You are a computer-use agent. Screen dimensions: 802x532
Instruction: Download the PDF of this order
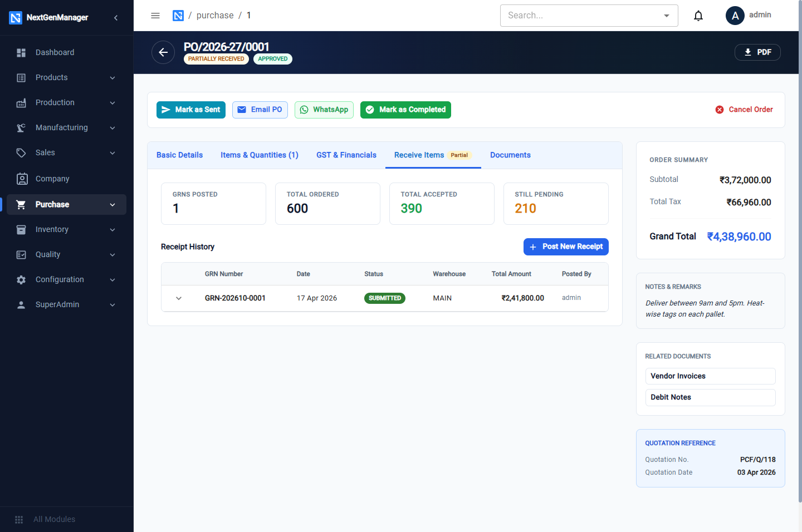(x=757, y=52)
